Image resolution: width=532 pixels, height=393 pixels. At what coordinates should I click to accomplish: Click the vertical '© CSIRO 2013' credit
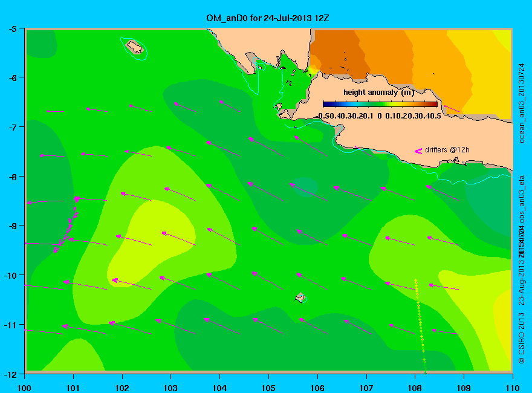tap(522, 338)
